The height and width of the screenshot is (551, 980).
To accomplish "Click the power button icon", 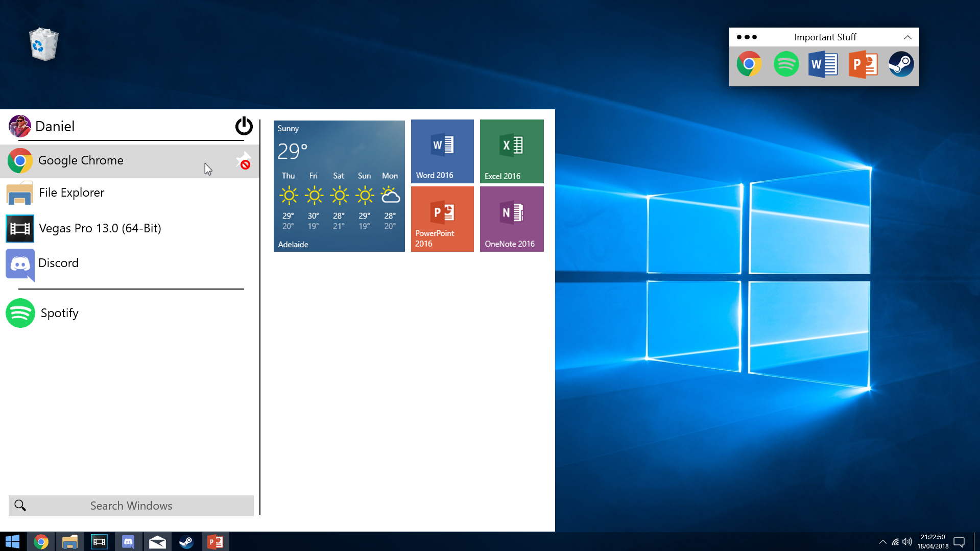I will (244, 126).
